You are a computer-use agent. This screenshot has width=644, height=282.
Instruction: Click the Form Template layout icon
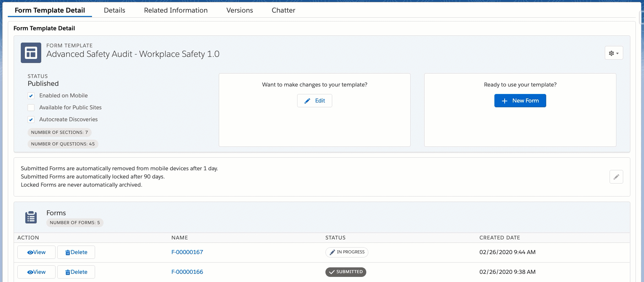tap(31, 53)
